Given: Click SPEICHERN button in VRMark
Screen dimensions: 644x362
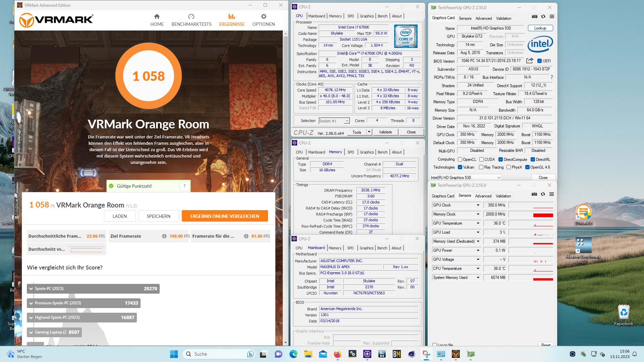Looking at the screenshot, I should [159, 216].
